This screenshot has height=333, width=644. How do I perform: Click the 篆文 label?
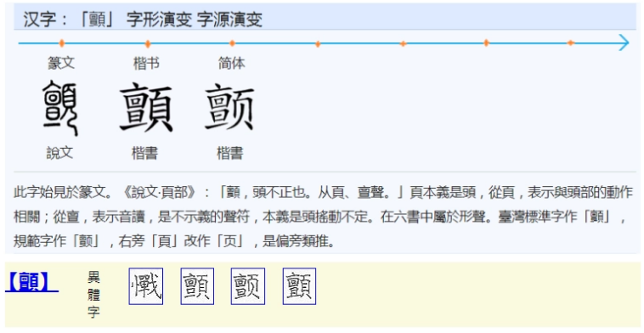61,63
